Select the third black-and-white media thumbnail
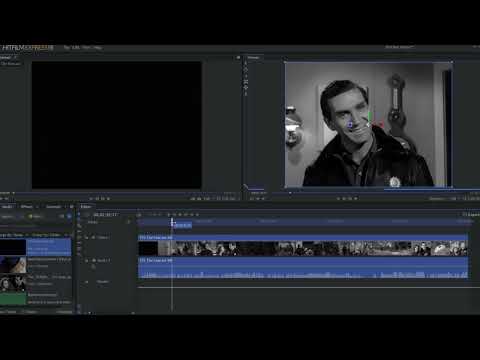480x360 pixels. pos(13,283)
